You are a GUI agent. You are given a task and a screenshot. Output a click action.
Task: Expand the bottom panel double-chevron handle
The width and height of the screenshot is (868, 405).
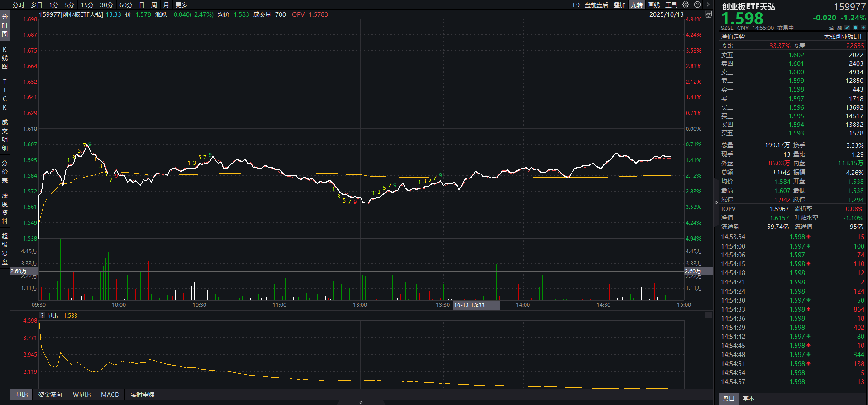[361, 402]
